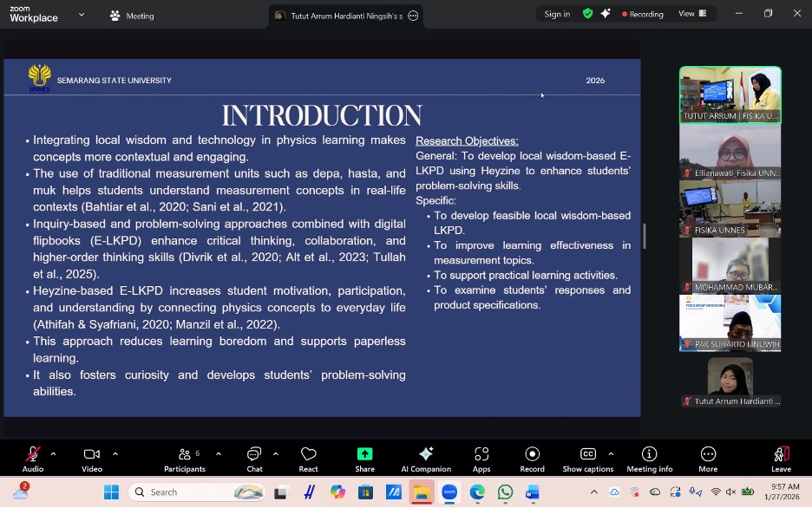Leave the meeting
Viewport: 812px width, 508px height.
[x=781, y=458]
